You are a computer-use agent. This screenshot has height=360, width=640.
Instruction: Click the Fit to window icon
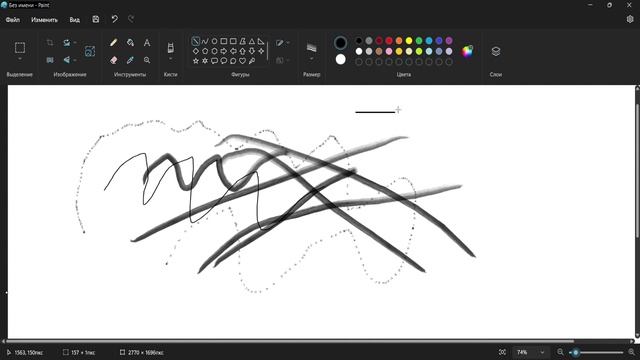point(502,352)
